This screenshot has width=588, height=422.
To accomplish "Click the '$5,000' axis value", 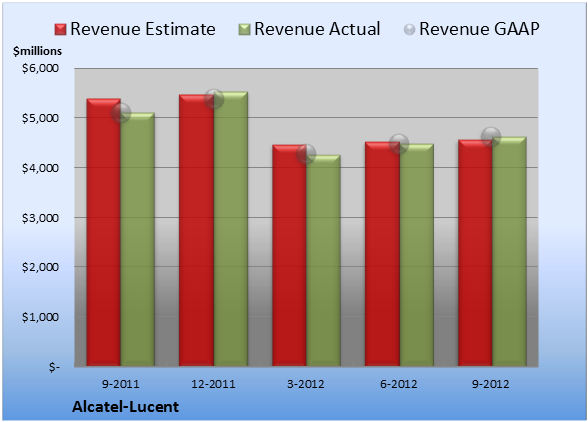I will pyautogui.click(x=40, y=118).
